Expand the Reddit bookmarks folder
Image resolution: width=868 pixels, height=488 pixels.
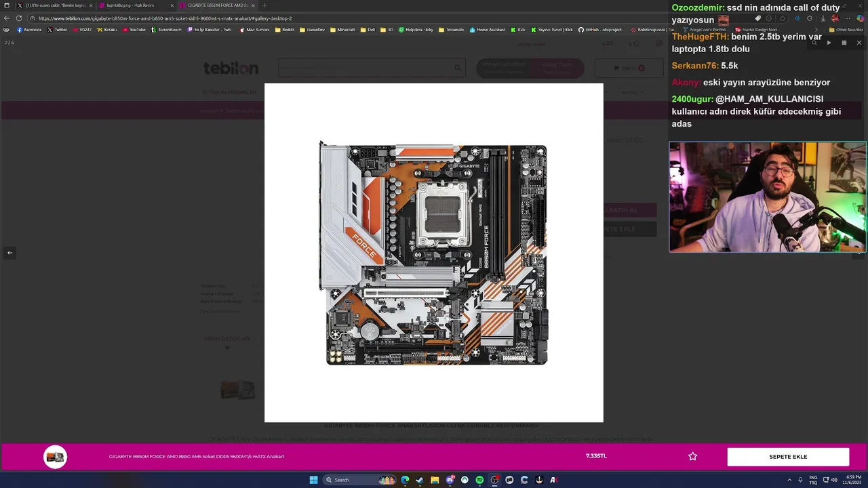(x=285, y=30)
